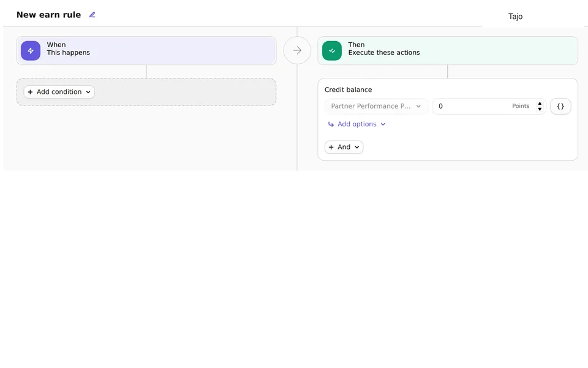Open the Add condition dropdown
The width and height of the screenshot is (588, 368).
(x=59, y=92)
